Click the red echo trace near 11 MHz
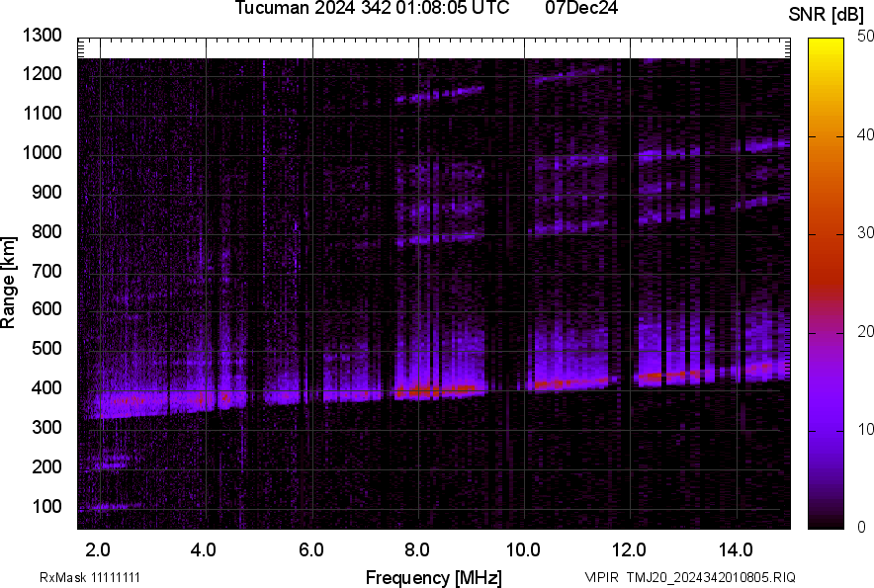Screen dimensions: 874x588 point(569,382)
